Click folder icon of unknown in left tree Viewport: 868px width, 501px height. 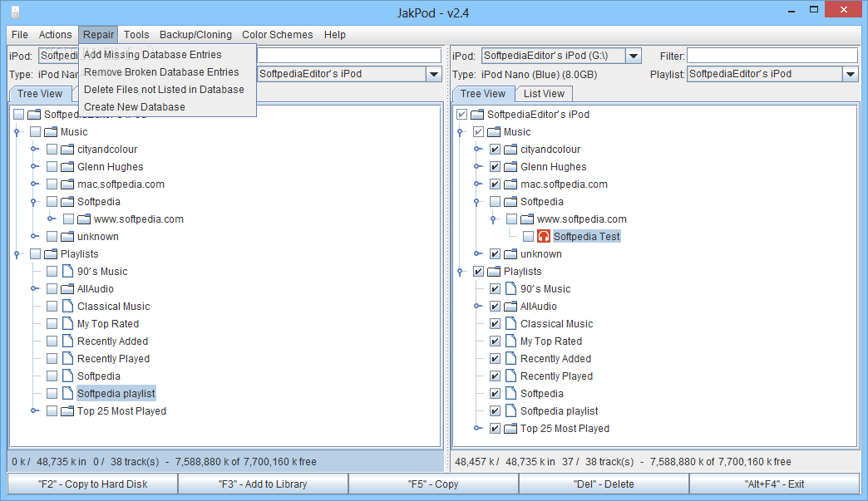(67, 237)
